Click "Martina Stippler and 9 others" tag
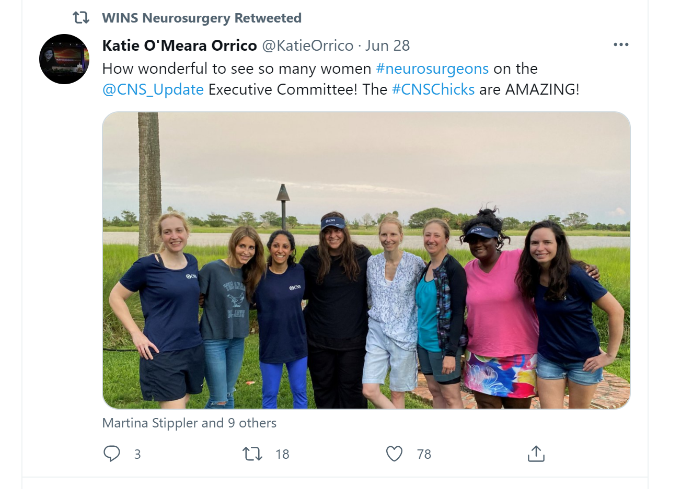Screen dimensions: 675x489 [189, 423]
